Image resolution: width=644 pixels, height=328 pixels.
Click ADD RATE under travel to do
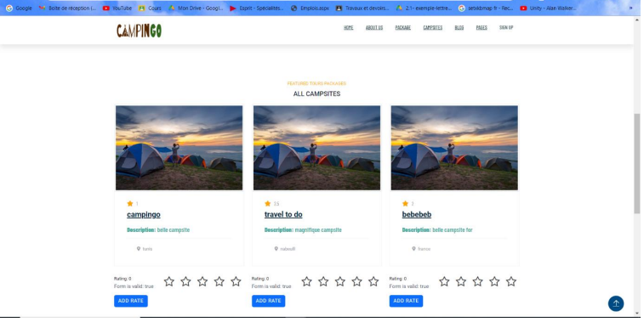(268, 301)
